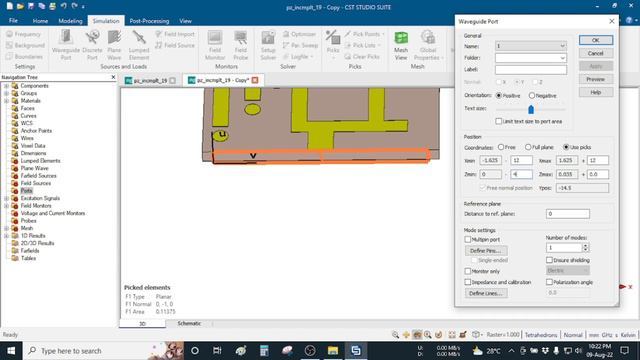Open Mesh View
Viewport: 640px width, 360px height.
pyautogui.click(x=401, y=45)
